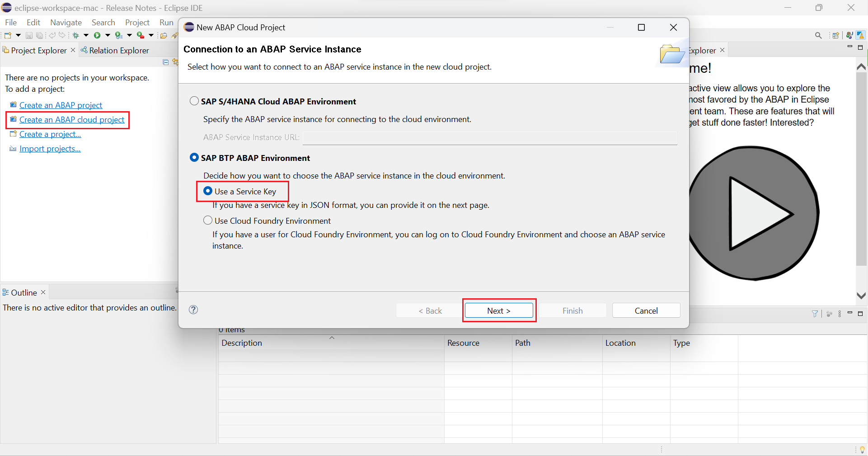The height and width of the screenshot is (456, 868).
Task: Click the Location column header
Action: [636, 343]
